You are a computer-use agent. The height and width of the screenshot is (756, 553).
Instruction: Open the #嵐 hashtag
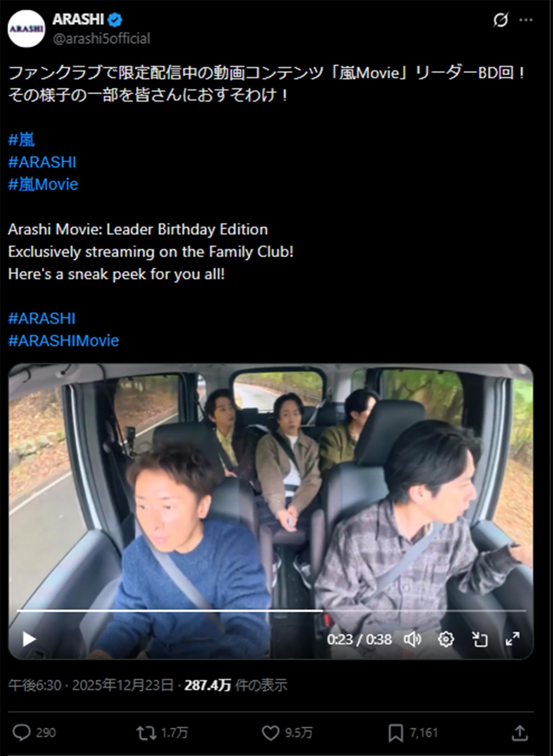click(x=22, y=140)
